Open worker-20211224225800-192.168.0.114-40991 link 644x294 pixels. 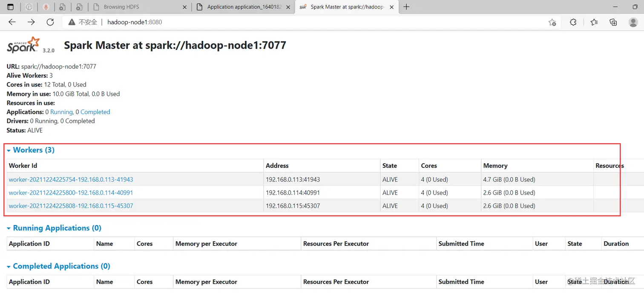pos(71,193)
